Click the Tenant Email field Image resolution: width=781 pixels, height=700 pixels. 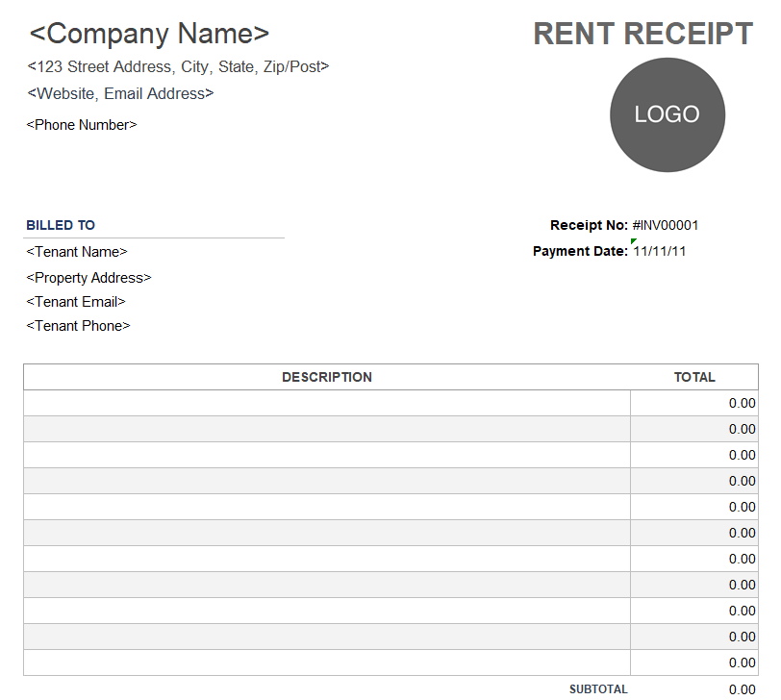[76, 302]
